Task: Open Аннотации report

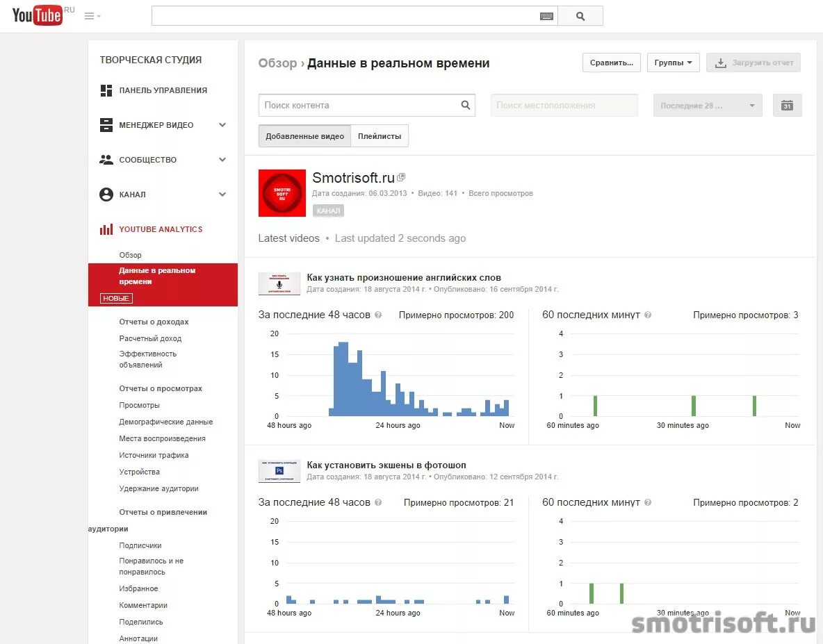Action: pyautogui.click(x=138, y=638)
